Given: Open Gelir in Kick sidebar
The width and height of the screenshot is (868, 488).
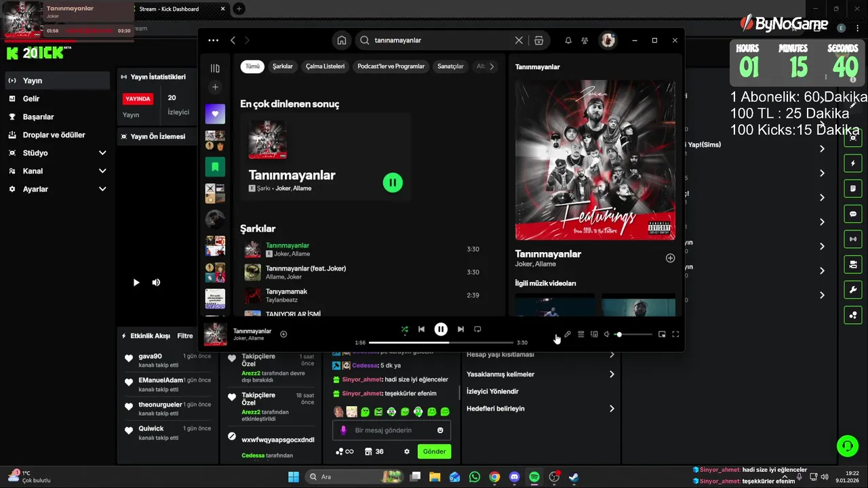Looking at the screenshot, I should tap(57, 99).
